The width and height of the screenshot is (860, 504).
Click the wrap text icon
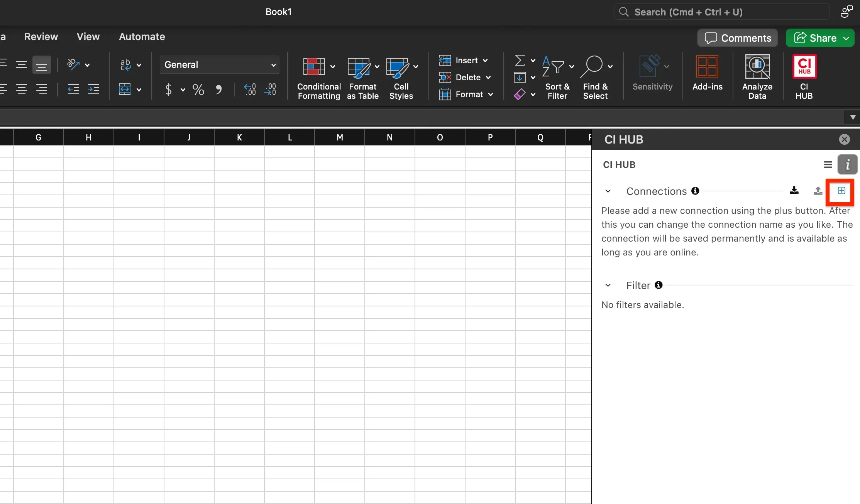pos(125,65)
